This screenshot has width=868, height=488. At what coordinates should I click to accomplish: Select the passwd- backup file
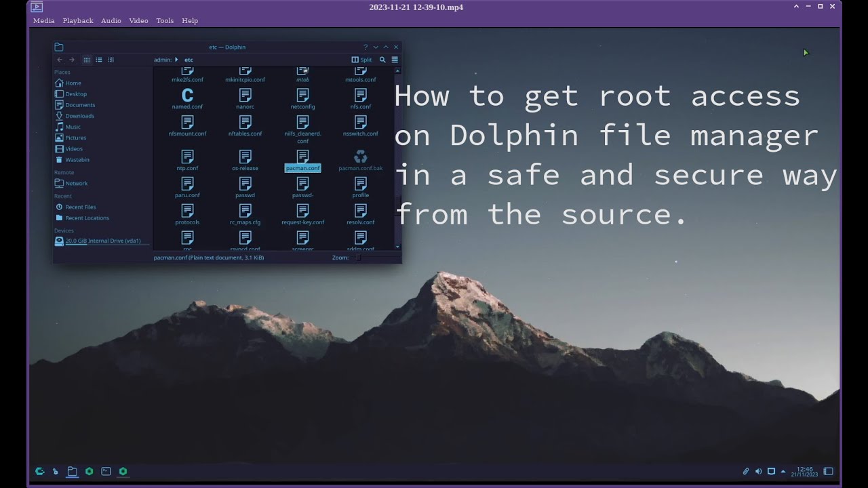coord(302,188)
